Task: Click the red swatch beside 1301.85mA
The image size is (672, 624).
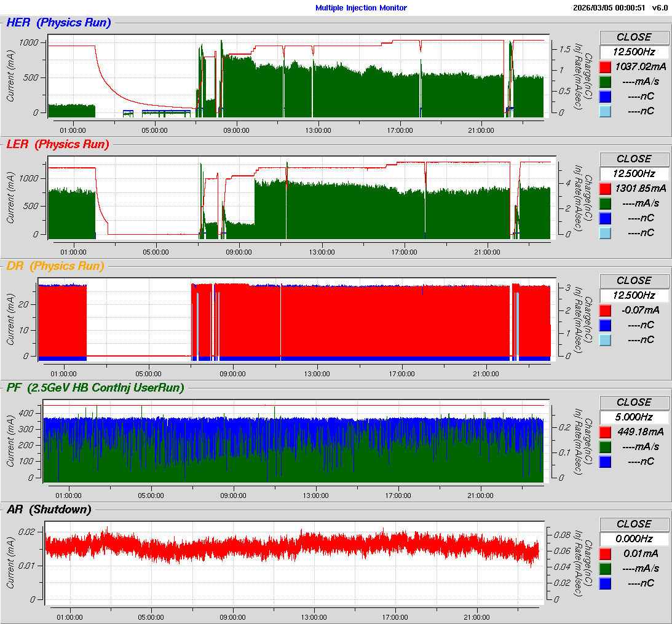Action: 605,188
